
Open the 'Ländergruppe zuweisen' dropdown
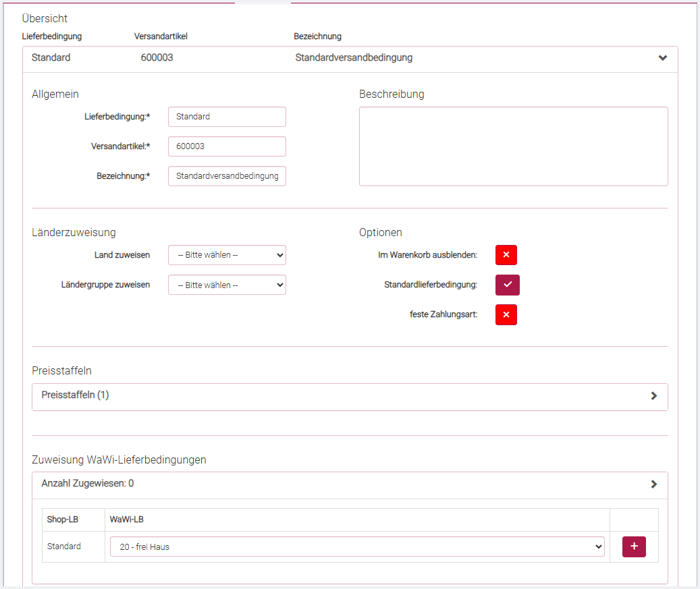(x=227, y=285)
